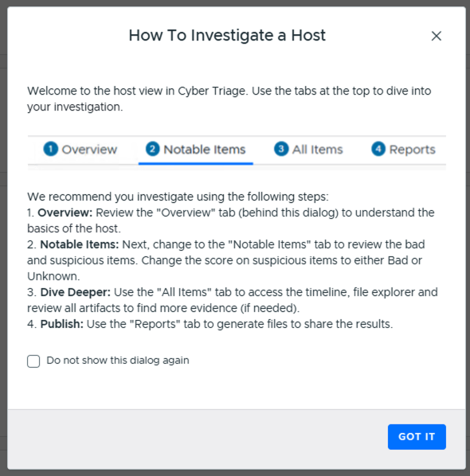This screenshot has height=476, width=470.
Task: Close the How To Investigate a Host dialog
Action: [x=437, y=36]
